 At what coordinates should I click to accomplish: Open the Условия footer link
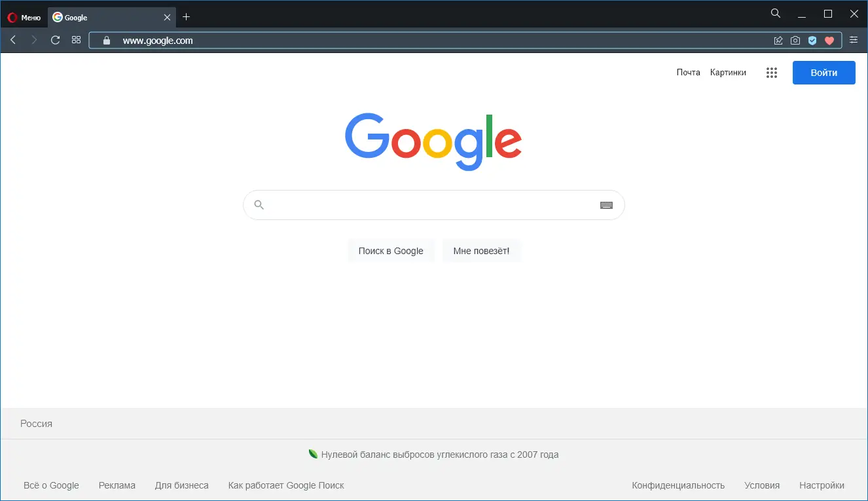click(x=762, y=485)
